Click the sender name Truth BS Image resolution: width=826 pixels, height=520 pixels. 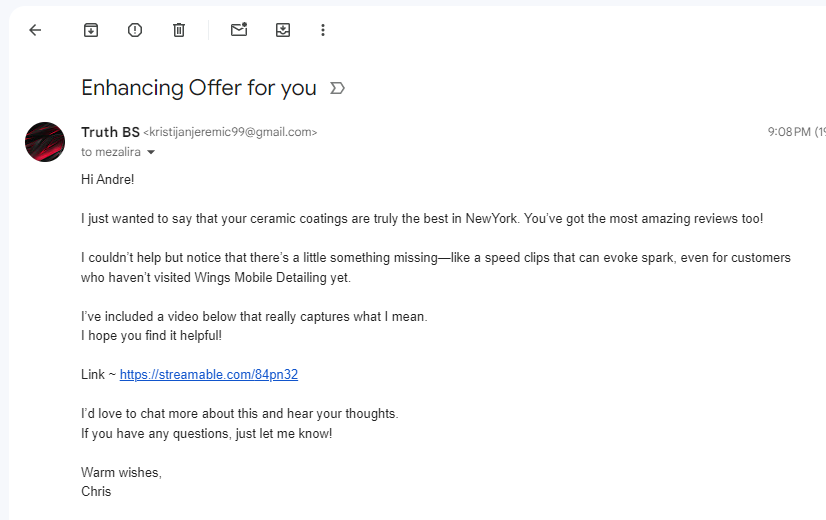(x=110, y=132)
